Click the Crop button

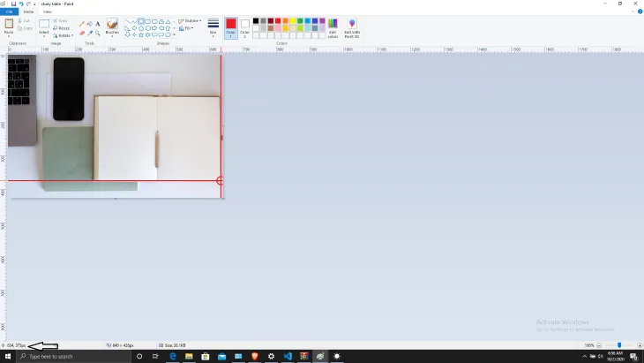[60, 20]
